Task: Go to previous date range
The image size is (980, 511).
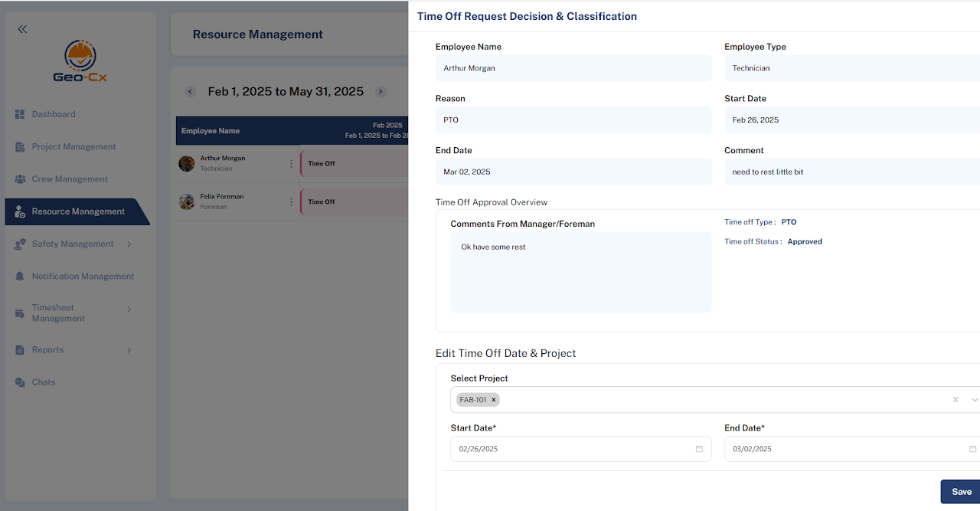Action: coord(191,92)
